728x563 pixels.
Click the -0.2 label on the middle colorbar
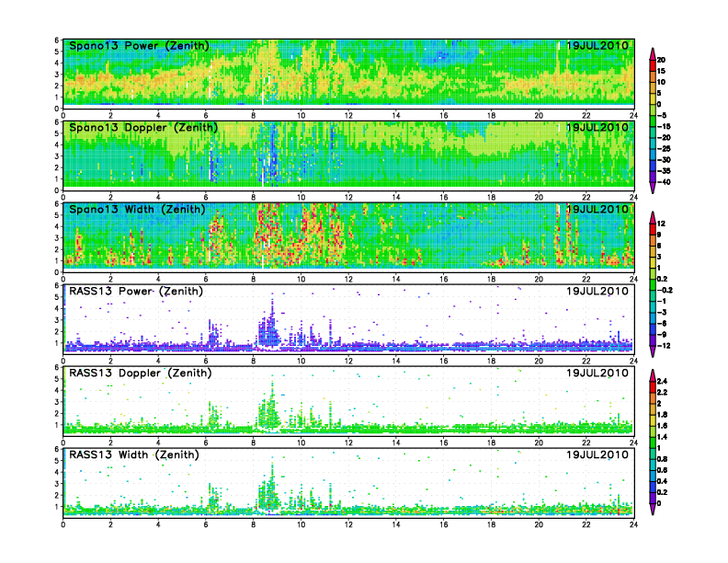pyautogui.click(x=665, y=290)
